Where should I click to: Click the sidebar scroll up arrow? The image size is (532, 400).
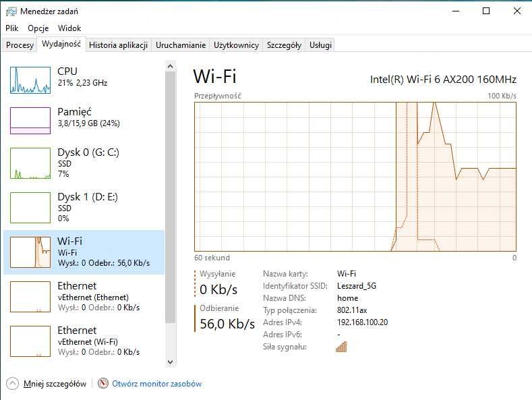point(171,67)
